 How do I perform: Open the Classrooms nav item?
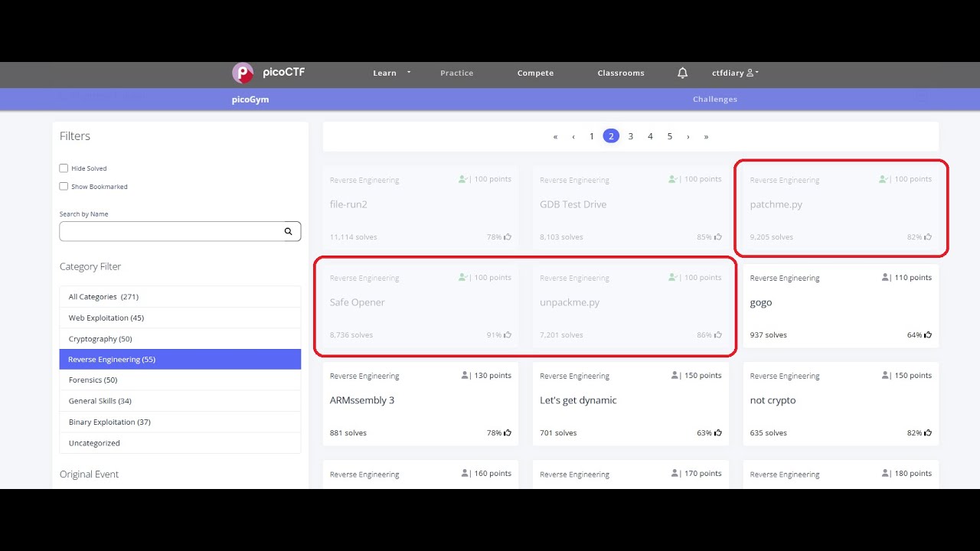pyautogui.click(x=621, y=73)
